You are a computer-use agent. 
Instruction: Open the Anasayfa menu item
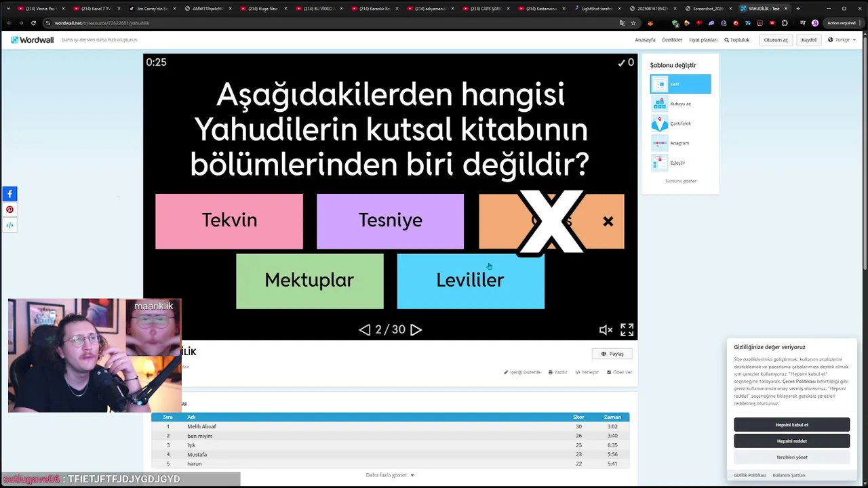point(645,40)
